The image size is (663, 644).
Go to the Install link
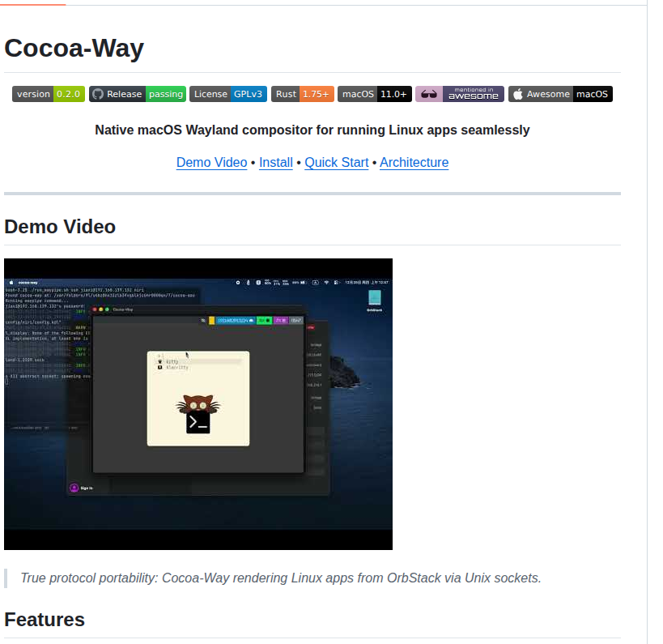point(276,163)
